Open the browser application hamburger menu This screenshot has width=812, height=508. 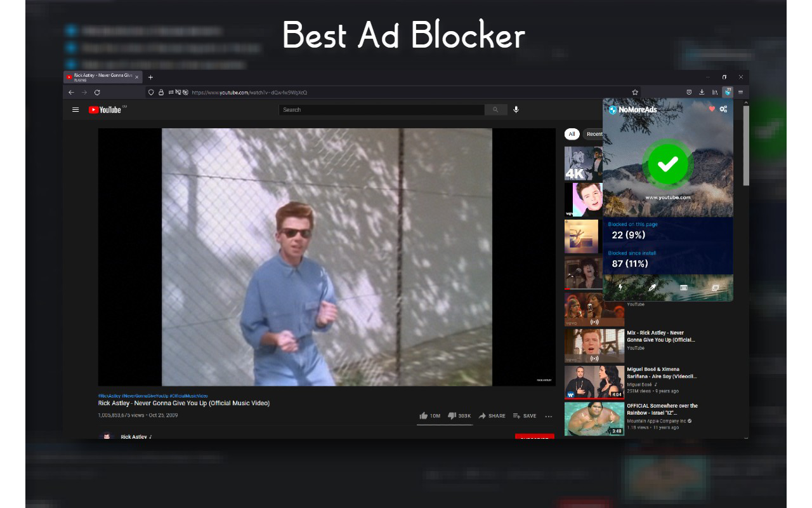pos(740,92)
